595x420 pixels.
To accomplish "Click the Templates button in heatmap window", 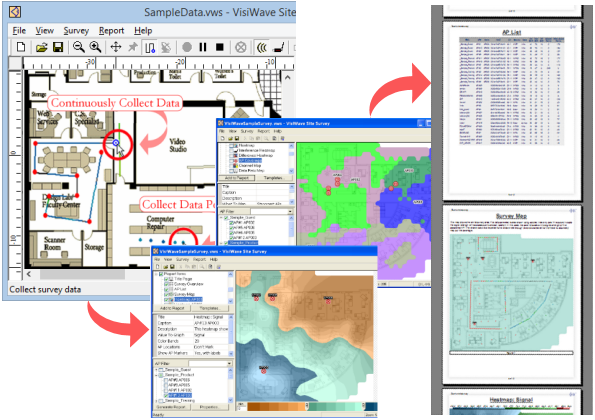I will pos(209,308).
